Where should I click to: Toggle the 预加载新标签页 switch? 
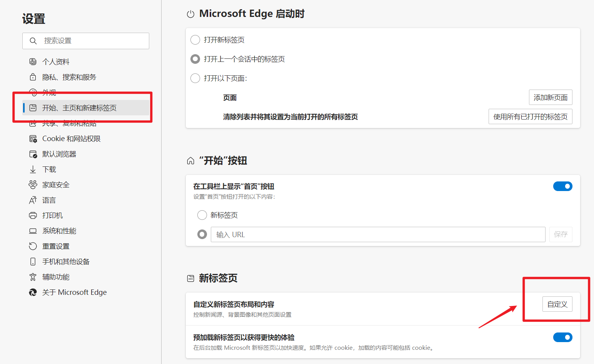[x=563, y=337]
